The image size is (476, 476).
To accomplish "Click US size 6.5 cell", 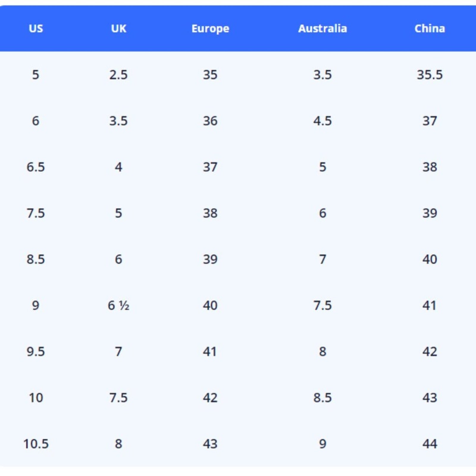I will tap(36, 167).
